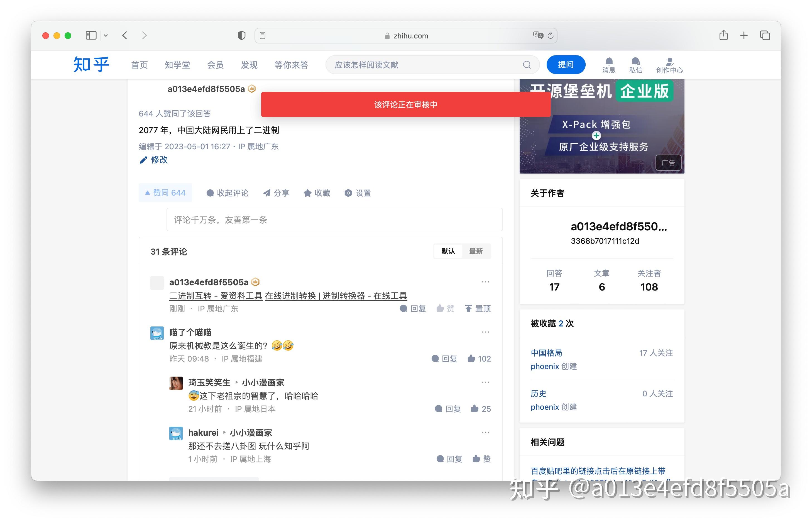Open 消息 notification bell

tap(609, 65)
